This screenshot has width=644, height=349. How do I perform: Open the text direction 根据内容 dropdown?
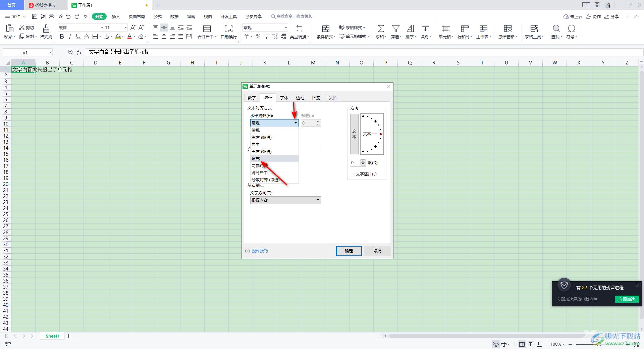click(x=285, y=200)
